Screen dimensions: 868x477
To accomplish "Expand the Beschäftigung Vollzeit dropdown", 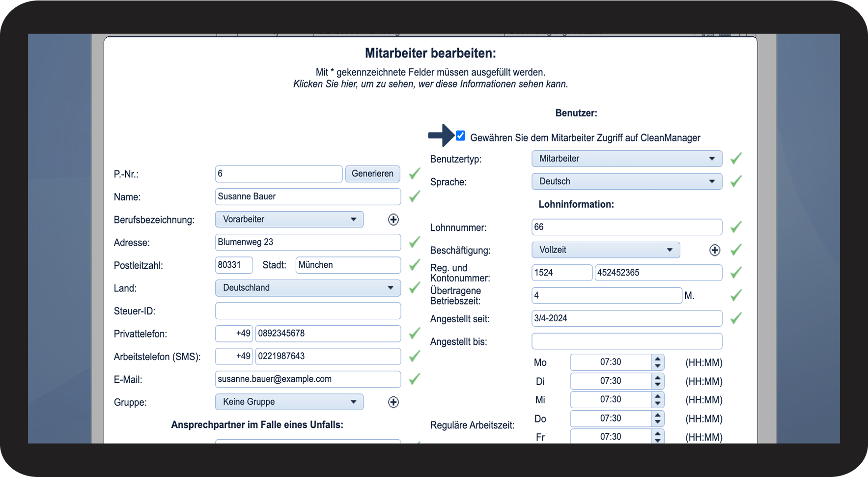I will (606, 250).
